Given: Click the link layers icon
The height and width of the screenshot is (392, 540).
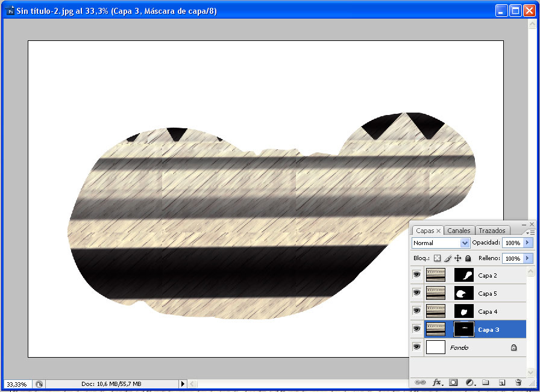Looking at the screenshot, I should pos(421,382).
